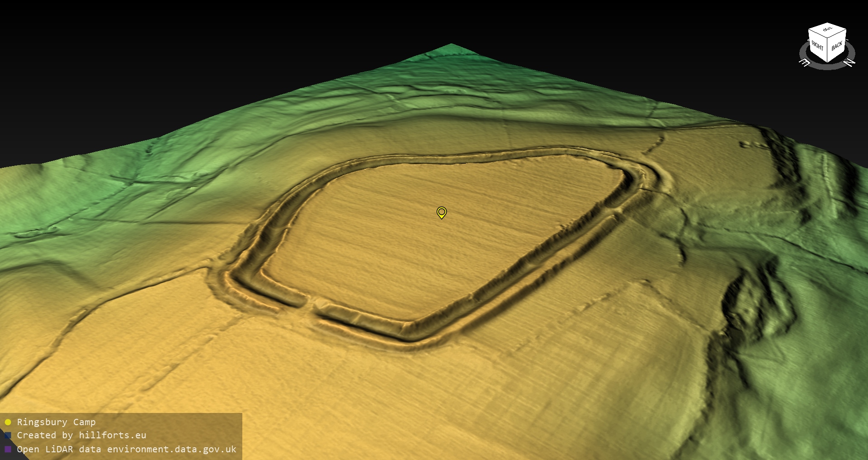Click the yellow location pin on the hillfort
Viewport: 868px width, 460px height.
(x=442, y=212)
